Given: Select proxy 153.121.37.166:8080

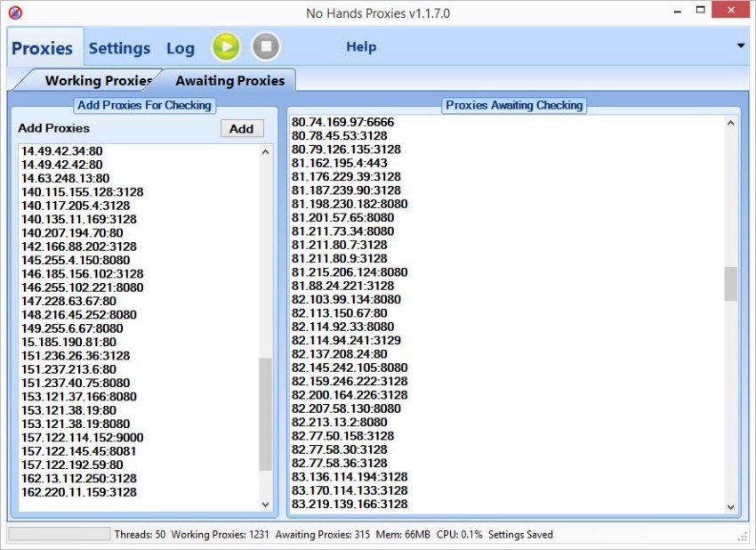Looking at the screenshot, I should tap(79, 397).
